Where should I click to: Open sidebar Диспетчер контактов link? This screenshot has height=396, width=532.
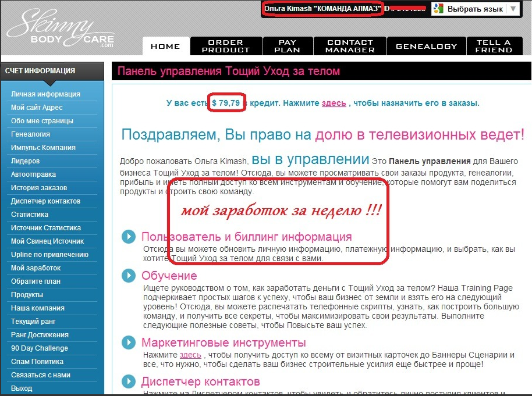pyautogui.click(x=45, y=201)
